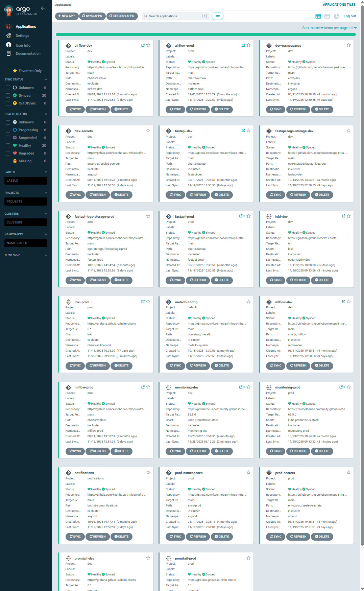
Task: Delete the metallb-config application
Action: 222,365
